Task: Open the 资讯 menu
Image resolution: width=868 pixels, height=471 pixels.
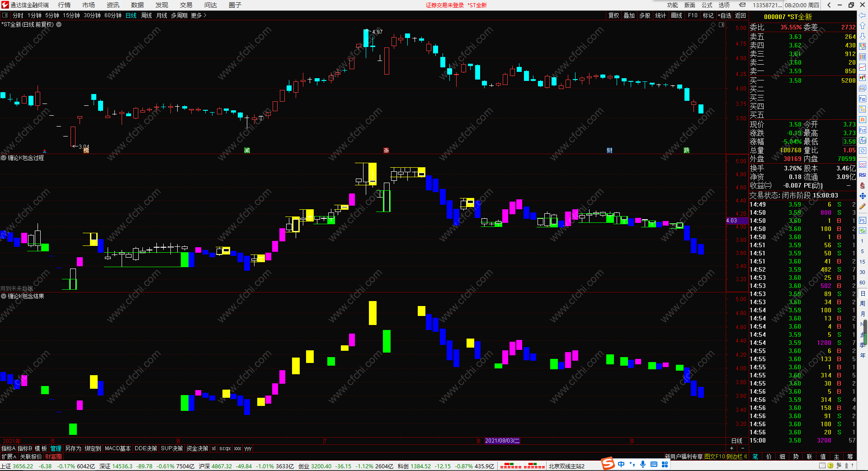Action: point(113,5)
